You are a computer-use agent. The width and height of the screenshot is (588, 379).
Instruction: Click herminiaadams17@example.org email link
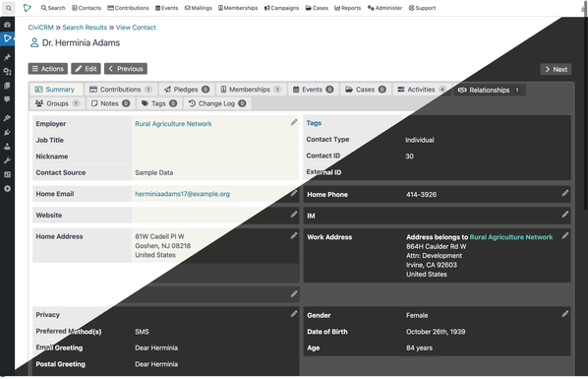point(182,194)
